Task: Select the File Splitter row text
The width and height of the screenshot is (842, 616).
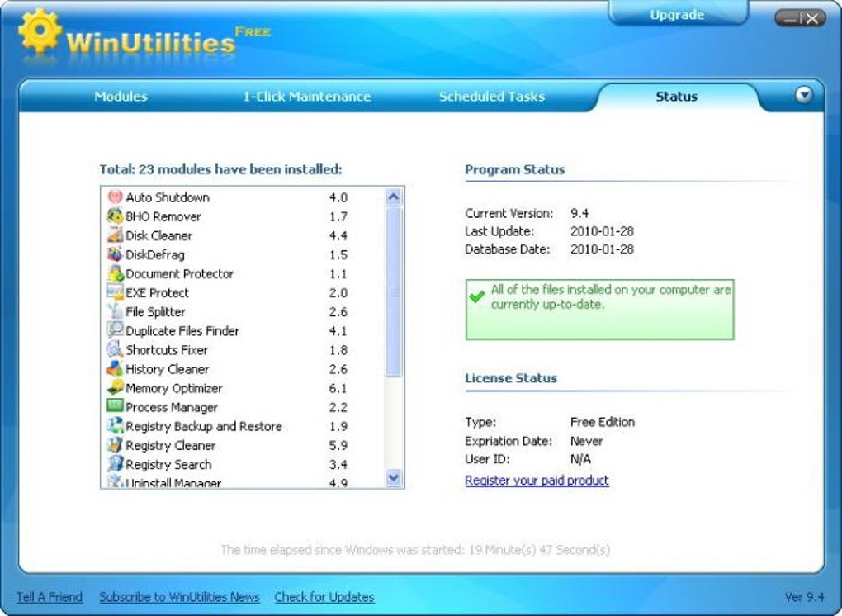Action: (155, 312)
